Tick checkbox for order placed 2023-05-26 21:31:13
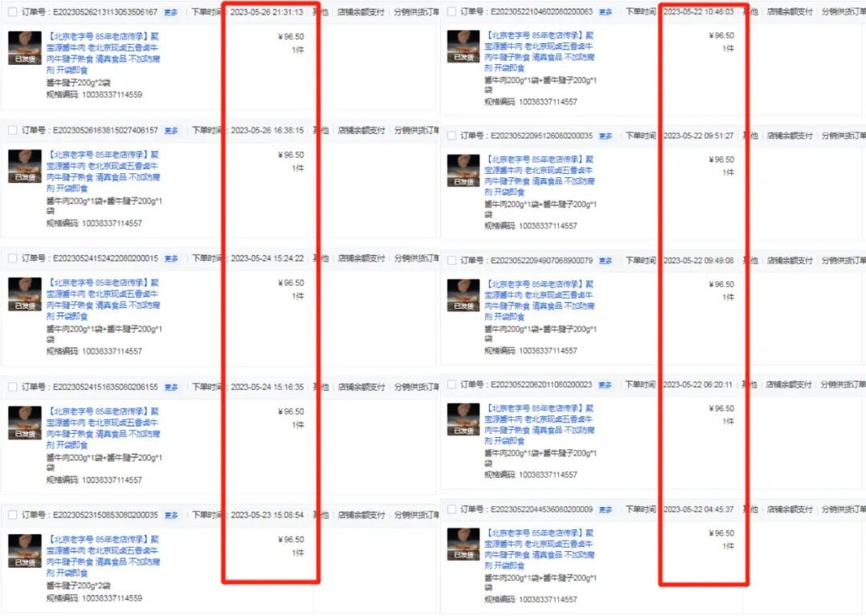Viewport: 866px width, 616px height. click(12, 11)
